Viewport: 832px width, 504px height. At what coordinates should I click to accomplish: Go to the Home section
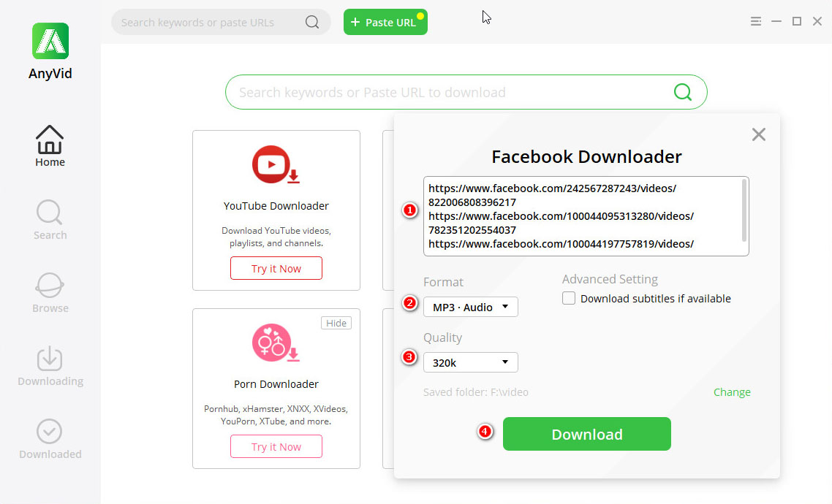click(x=50, y=146)
